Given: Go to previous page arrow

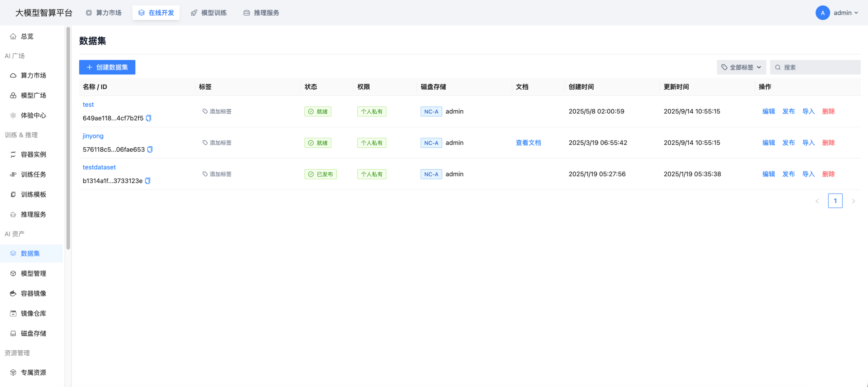Looking at the screenshot, I should 817,201.
